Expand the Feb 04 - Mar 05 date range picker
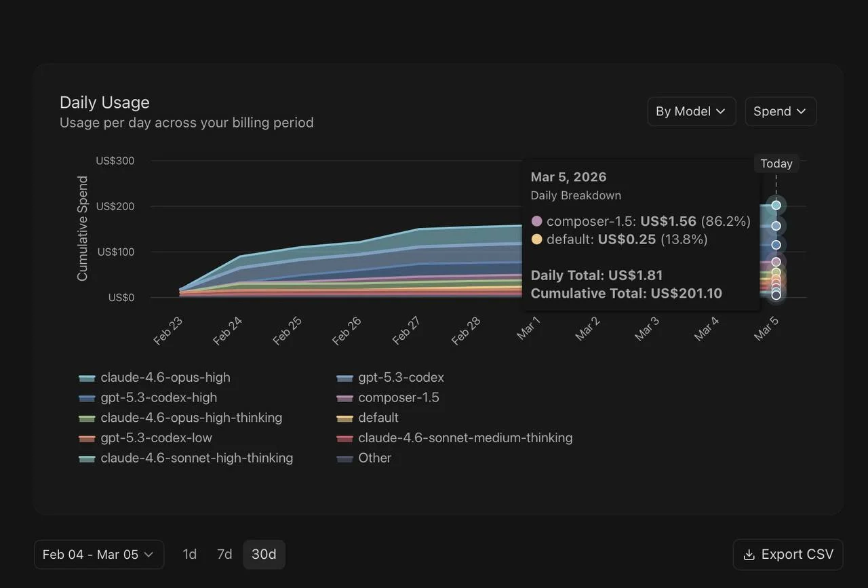The width and height of the screenshot is (868, 588). 99,555
